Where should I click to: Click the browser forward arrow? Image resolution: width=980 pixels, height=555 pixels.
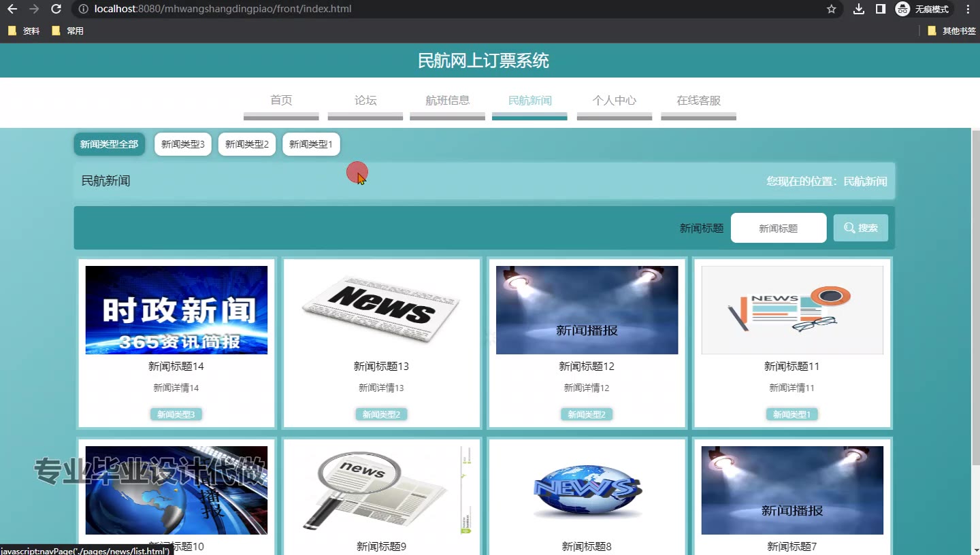(34, 9)
